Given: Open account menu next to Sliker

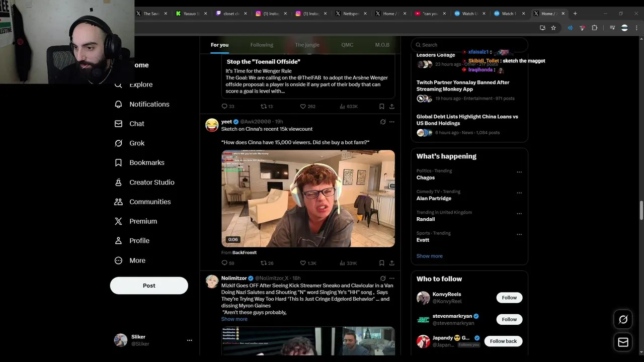Looking at the screenshot, I should (x=190, y=340).
